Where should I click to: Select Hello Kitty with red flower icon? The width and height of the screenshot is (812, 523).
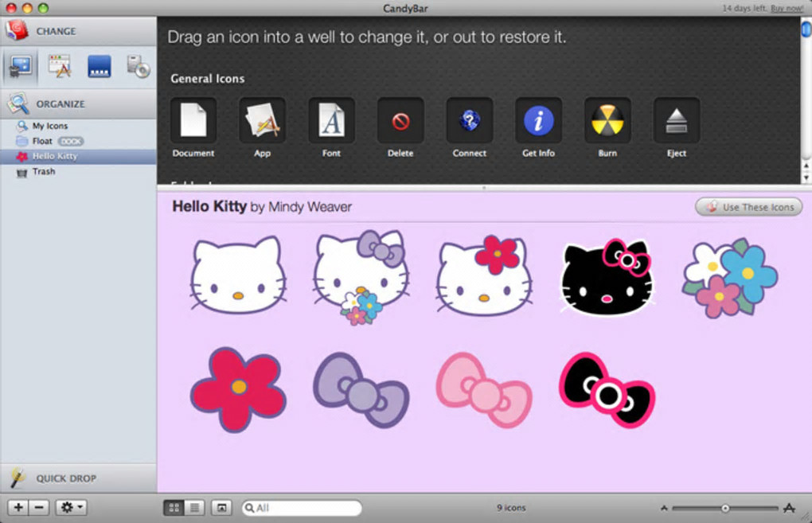click(484, 275)
